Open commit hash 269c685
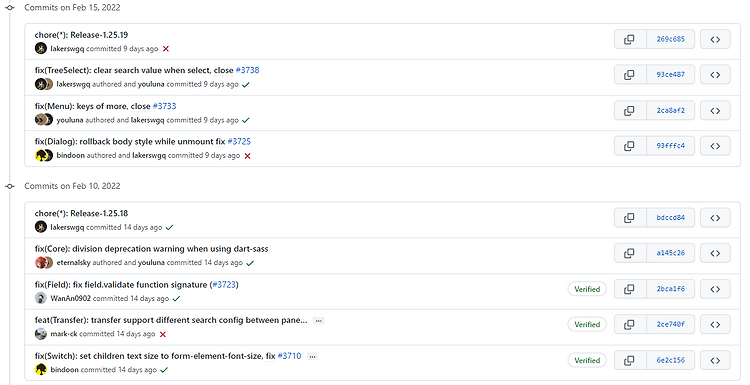This screenshot has height=385, width=750. 670,39
